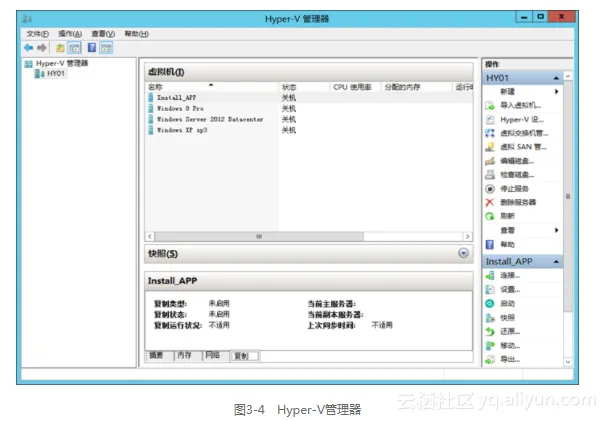This screenshot has height=421, width=607.
Task: Select the Hyper-V 管理器 root tree node
Action: [57, 63]
